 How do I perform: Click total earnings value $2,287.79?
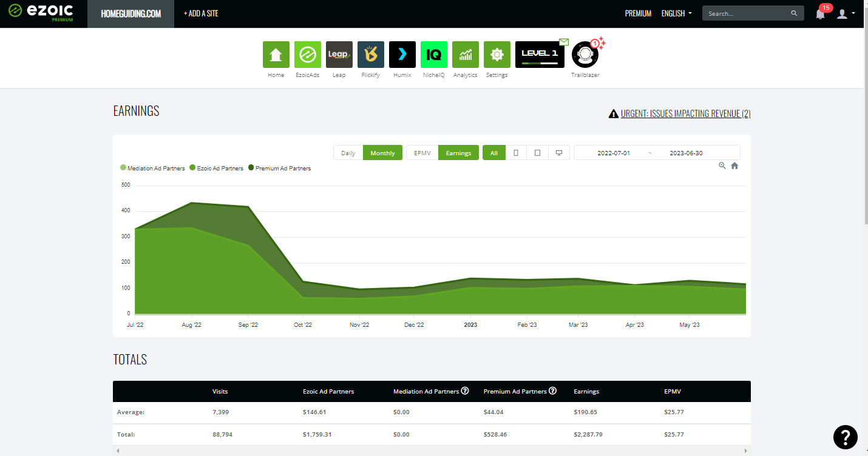tap(589, 434)
